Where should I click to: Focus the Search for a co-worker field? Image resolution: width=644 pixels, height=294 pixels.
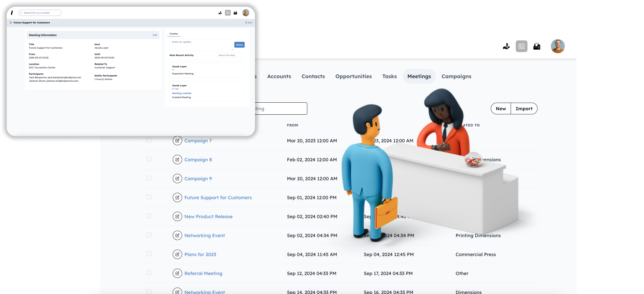tap(41, 13)
